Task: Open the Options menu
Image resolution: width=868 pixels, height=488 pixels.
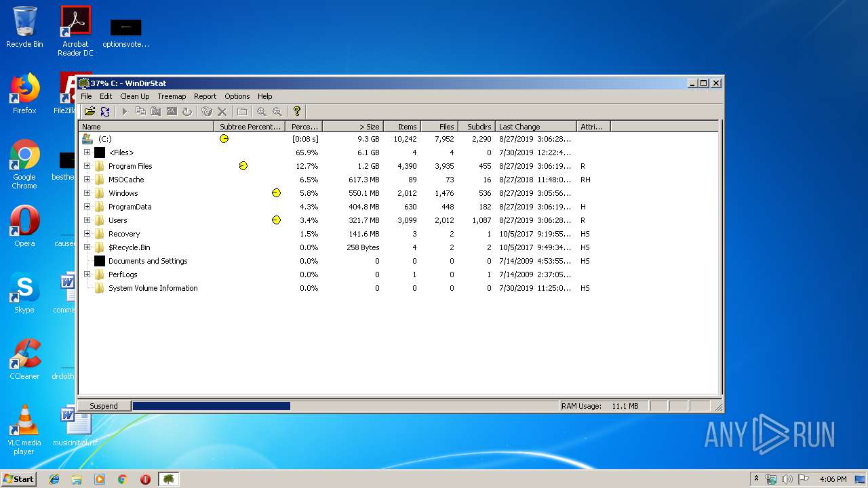Action: (x=237, y=96)
